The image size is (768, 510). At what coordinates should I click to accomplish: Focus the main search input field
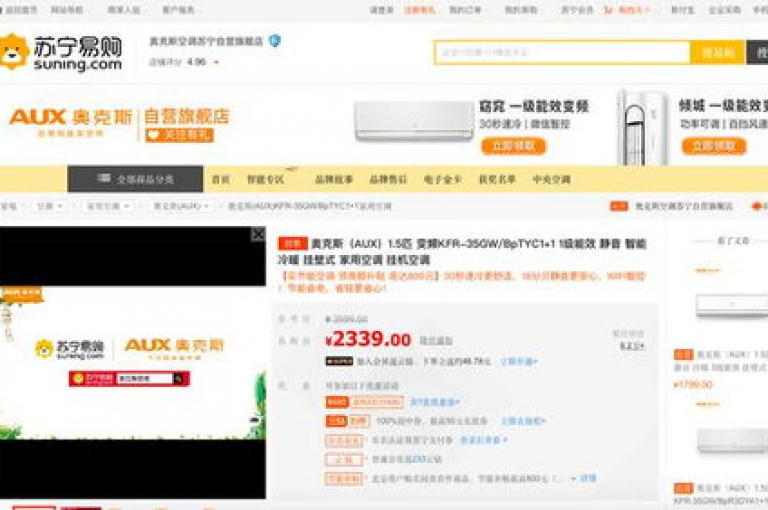tap(562, 52)
